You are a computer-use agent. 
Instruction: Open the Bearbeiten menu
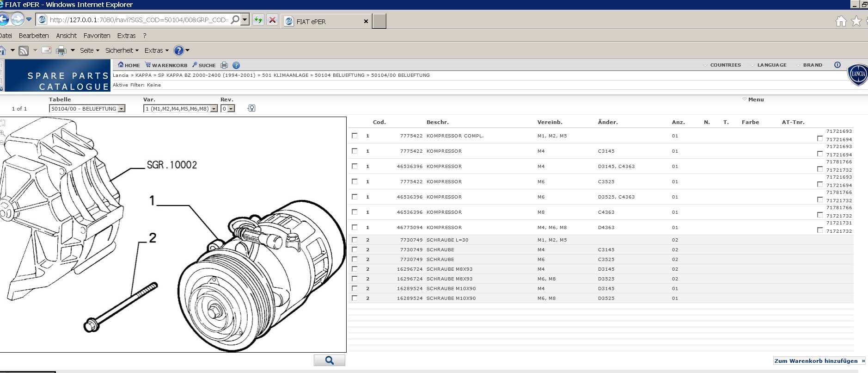(x=34, y=36)
